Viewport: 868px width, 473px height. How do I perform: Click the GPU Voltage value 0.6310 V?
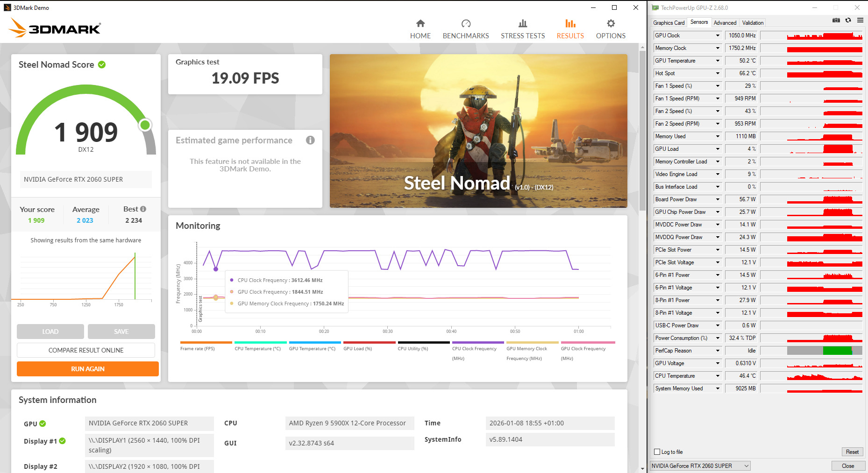(741, 363)
